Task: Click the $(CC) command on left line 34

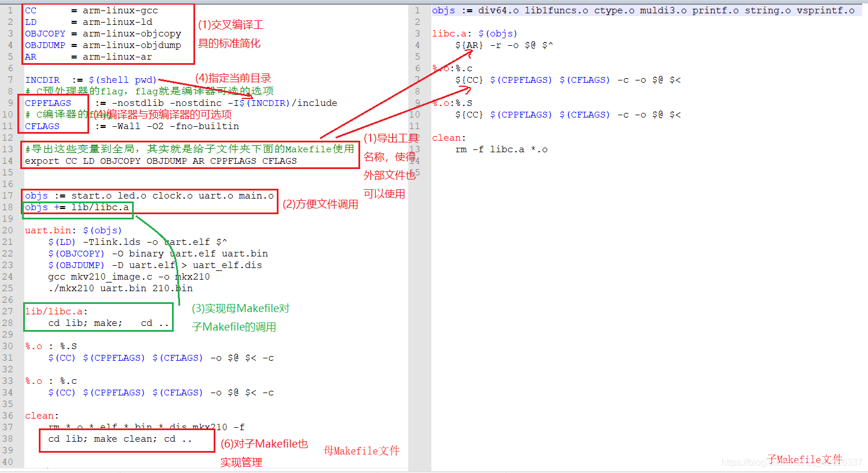Action: click(161, 393)
